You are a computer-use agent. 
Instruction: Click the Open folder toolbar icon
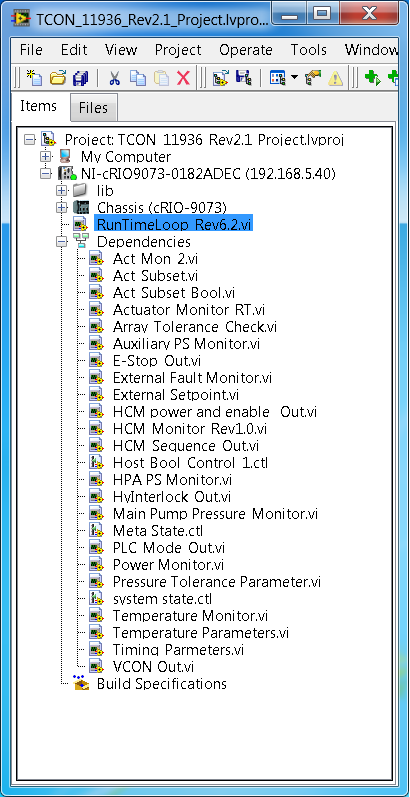tap(57, 78)
